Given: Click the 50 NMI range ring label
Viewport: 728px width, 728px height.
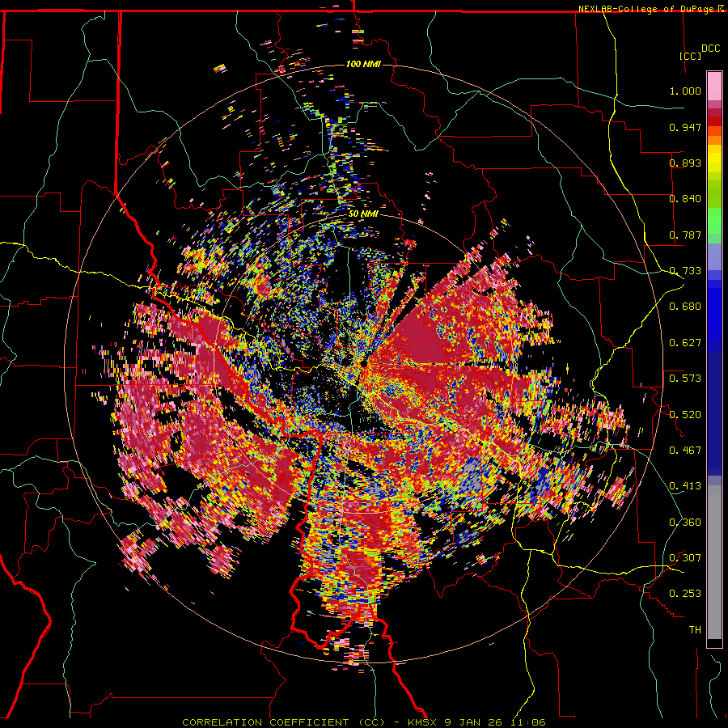Looking at the screenshot, I should (x=363, y=214).
